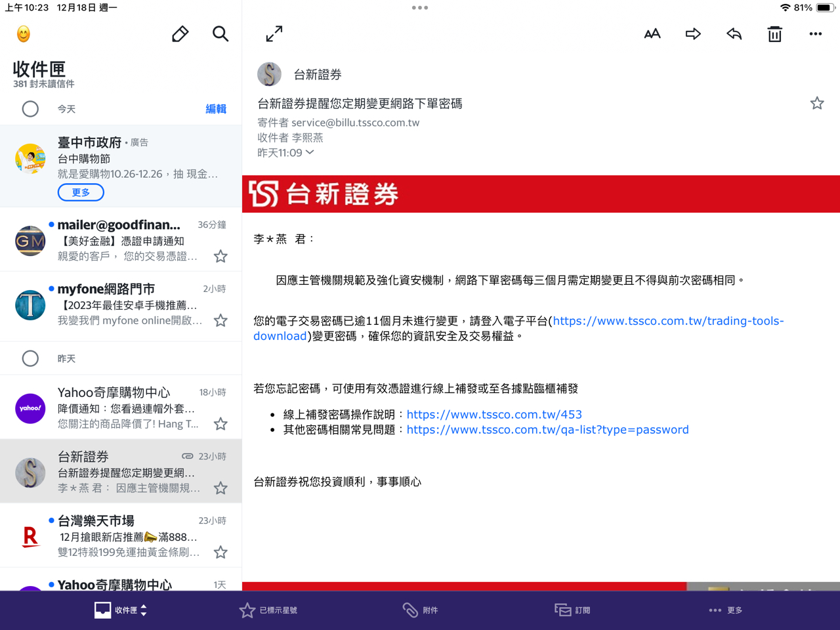Select all emails from 昨天

[30, 358]
